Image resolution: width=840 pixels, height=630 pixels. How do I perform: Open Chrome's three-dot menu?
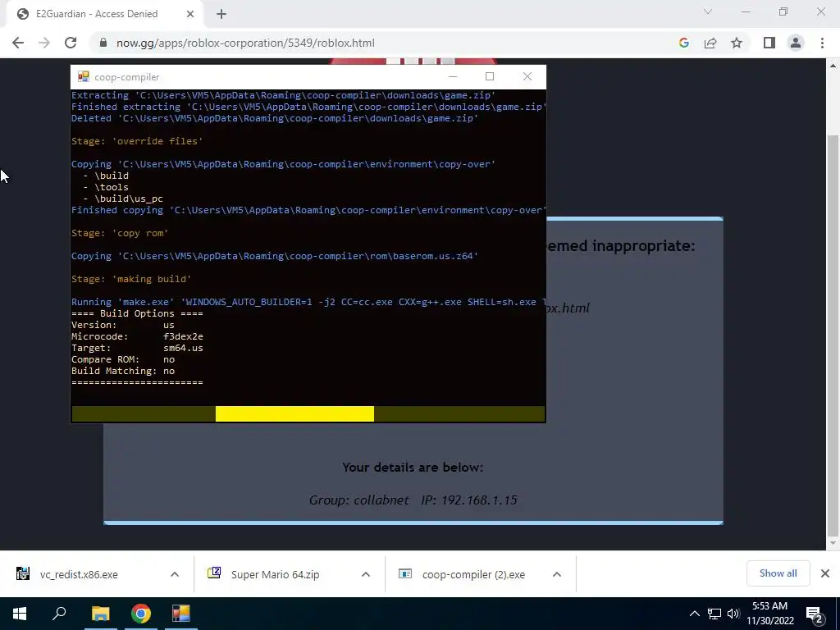pos(822,43)
